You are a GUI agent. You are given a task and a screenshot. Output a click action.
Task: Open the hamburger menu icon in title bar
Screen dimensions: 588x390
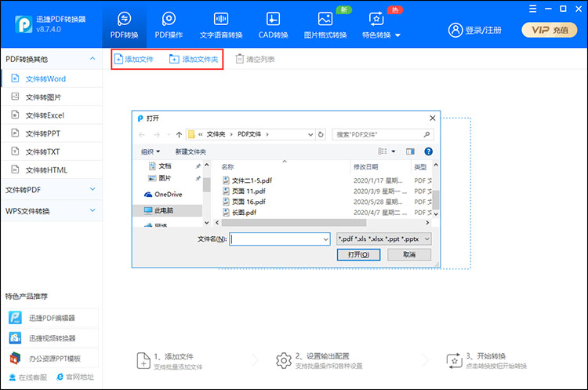pos(532,9)
